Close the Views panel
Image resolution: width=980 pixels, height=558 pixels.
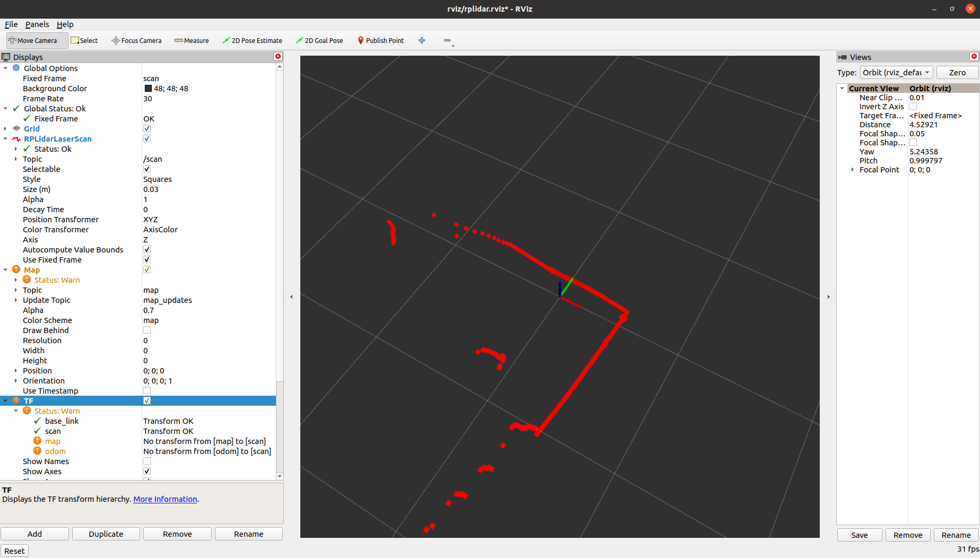[x=974, y=56]
